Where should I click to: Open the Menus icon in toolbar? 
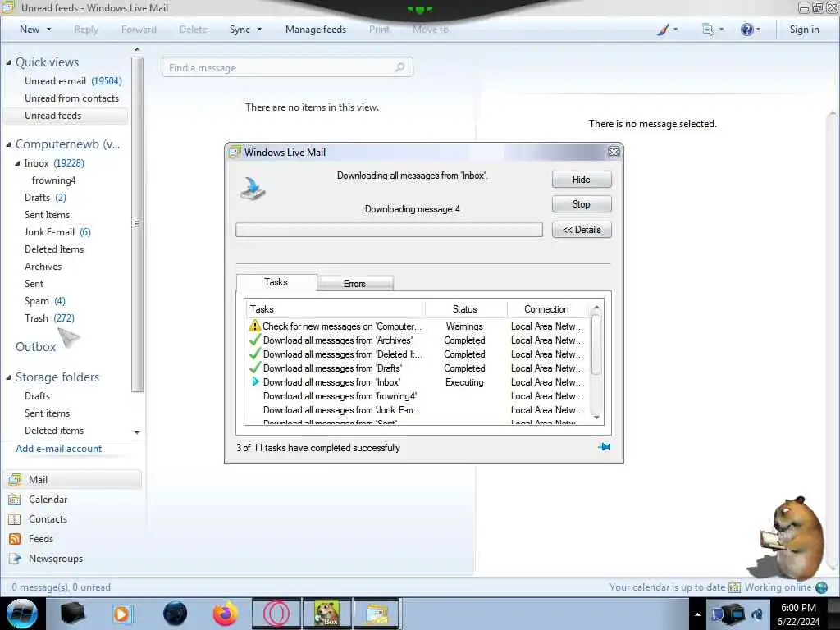coord(708,30)
